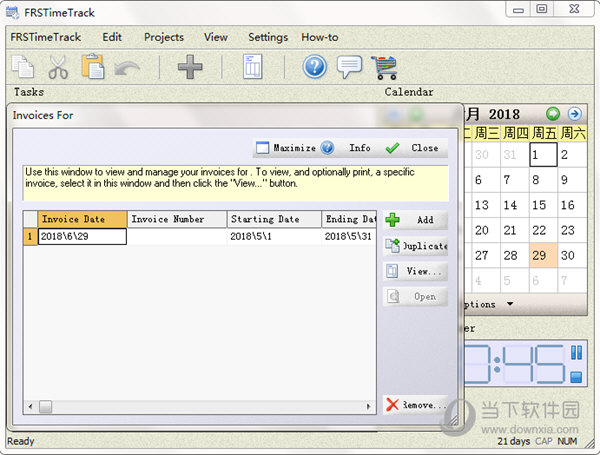Viewport: 600px width, 455px height.
Task: Select calendar day 28
Action: [515, 255]
